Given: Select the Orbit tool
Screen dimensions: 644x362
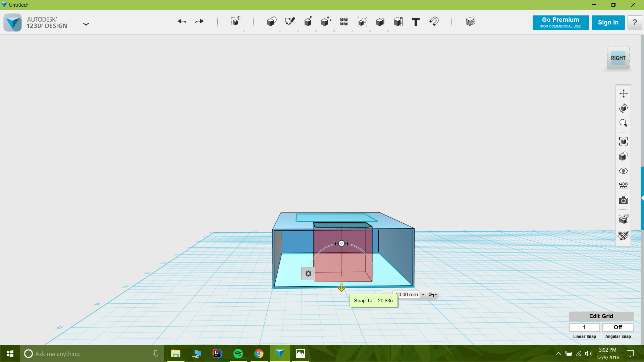Looking at the screenshot, I should coord(624,108).
